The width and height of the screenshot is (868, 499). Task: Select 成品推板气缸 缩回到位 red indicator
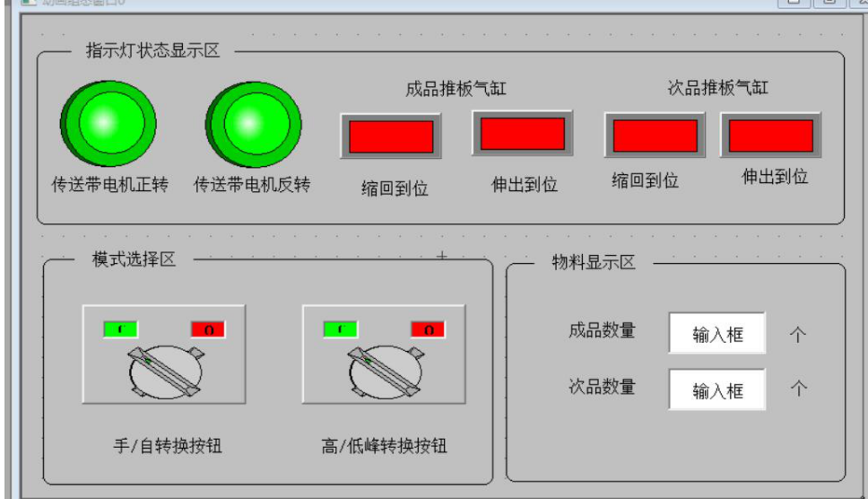pos(391,136)
